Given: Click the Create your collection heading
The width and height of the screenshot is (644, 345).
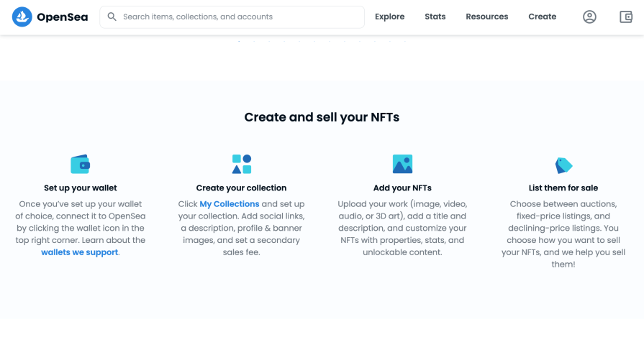Looking at the screenshot, I should pos(242,188).
